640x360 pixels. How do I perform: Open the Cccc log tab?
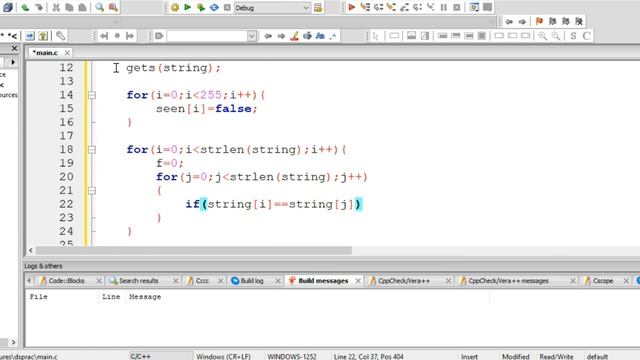click(x=202, y=281)
